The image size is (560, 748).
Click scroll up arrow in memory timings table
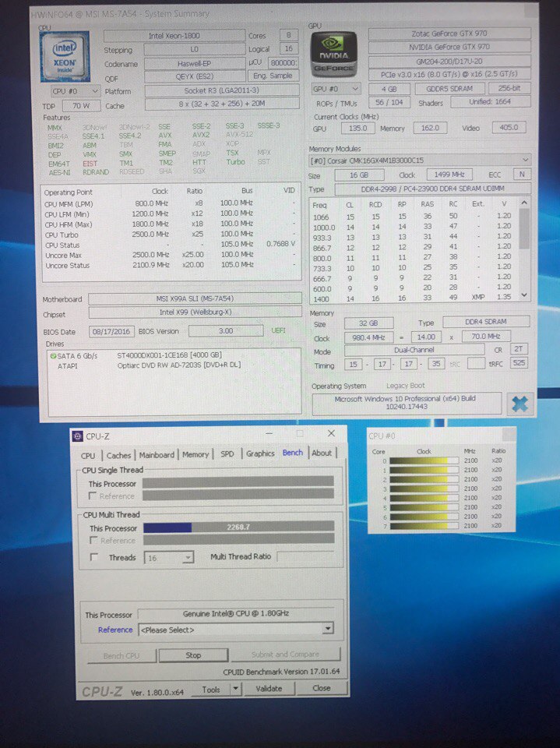coord(524,203)
